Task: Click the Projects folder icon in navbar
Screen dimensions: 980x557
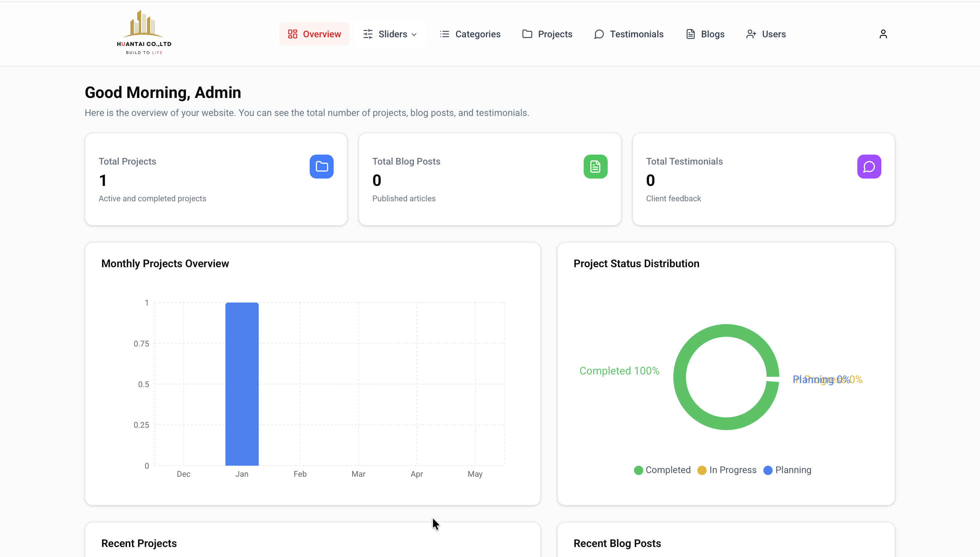Action: tap(527, 34)
